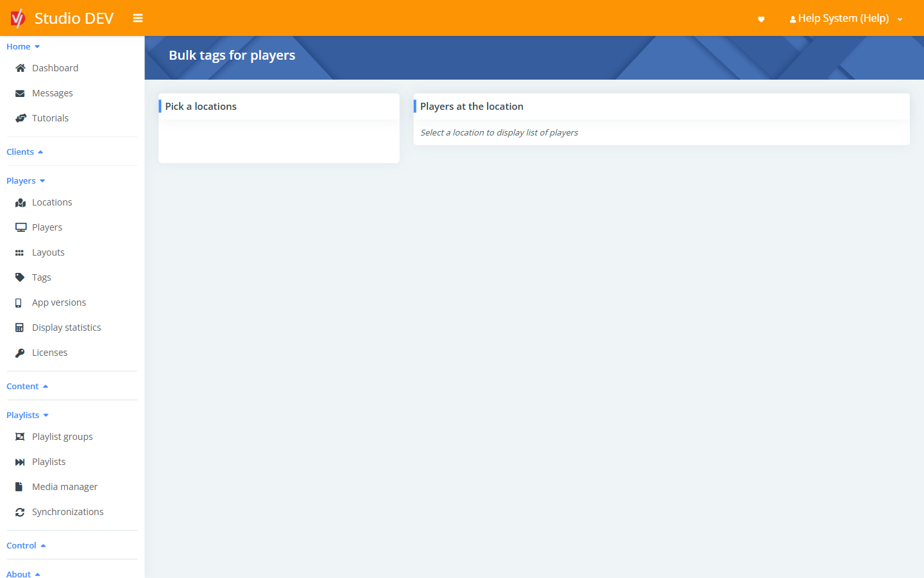This screenshot has width=924, height=578.
Task: Click the Licenses key icon
Action: [20, 353]
